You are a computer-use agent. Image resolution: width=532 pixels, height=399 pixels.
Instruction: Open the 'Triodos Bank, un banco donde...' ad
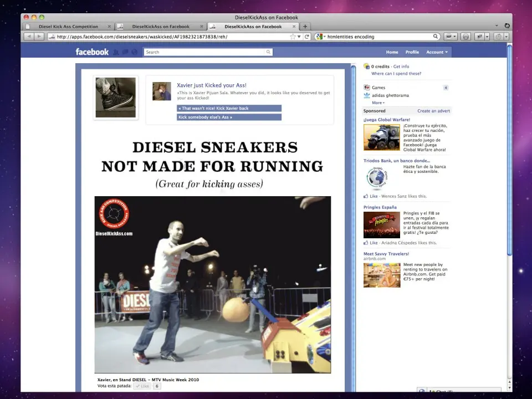click(x=397, y=161)
